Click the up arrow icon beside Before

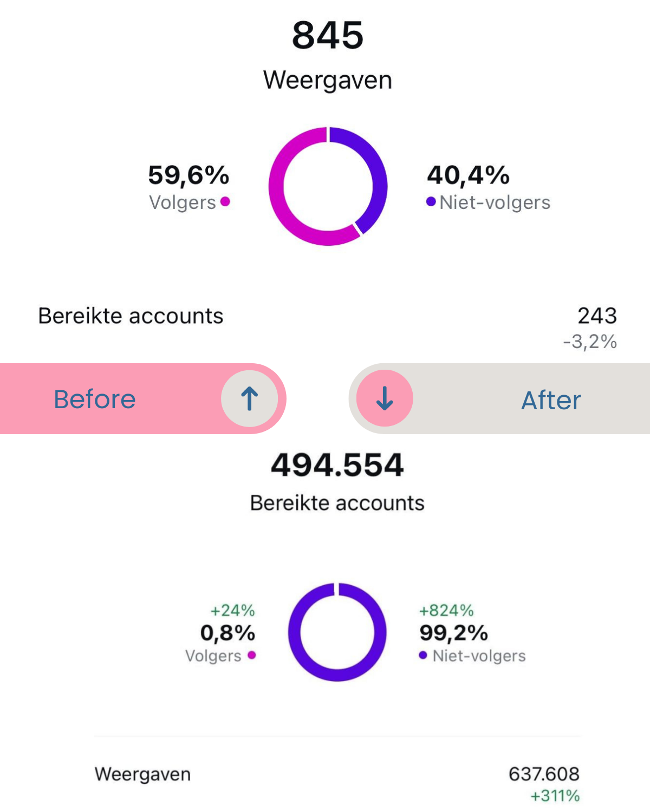click(250, 399)
